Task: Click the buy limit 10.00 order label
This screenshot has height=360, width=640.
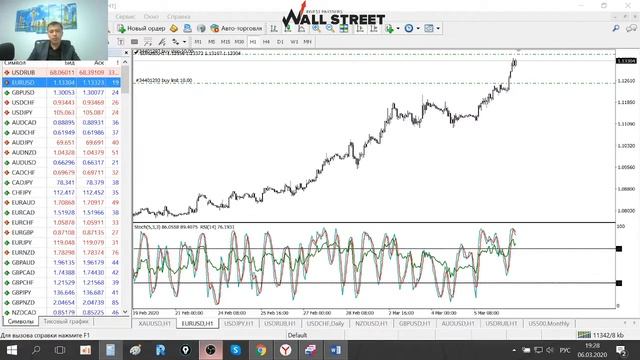Action: click(x=164, y=80)
